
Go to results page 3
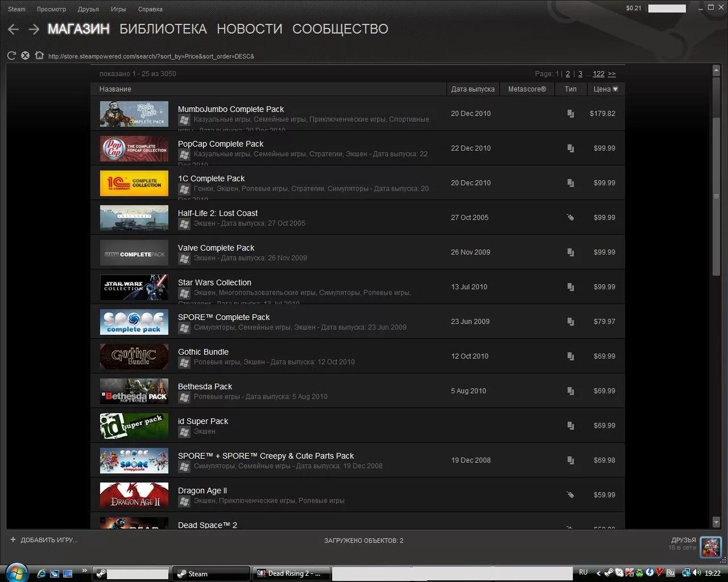tap(580, 74)
